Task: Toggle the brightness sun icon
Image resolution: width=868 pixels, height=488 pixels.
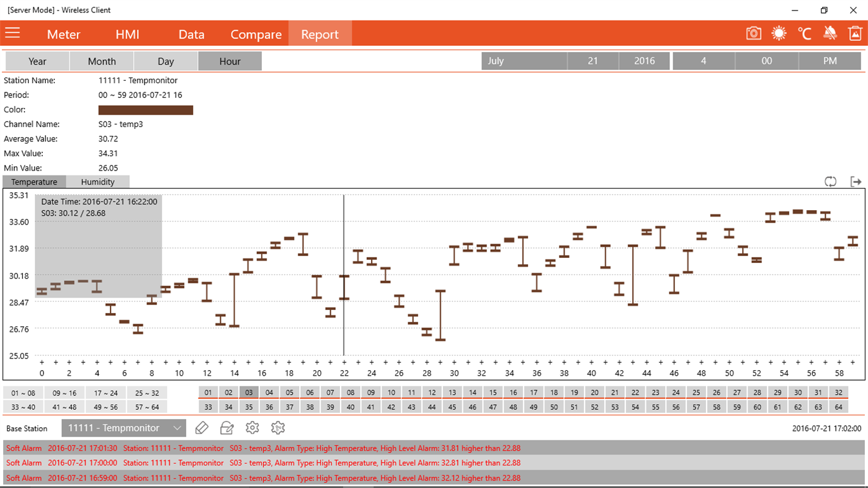Action: [x=779, y=33]
